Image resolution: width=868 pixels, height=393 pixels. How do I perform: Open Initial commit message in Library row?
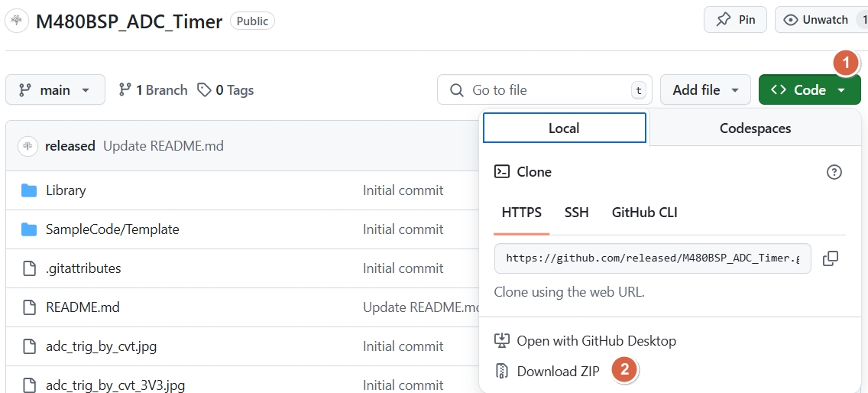[403, 190]
